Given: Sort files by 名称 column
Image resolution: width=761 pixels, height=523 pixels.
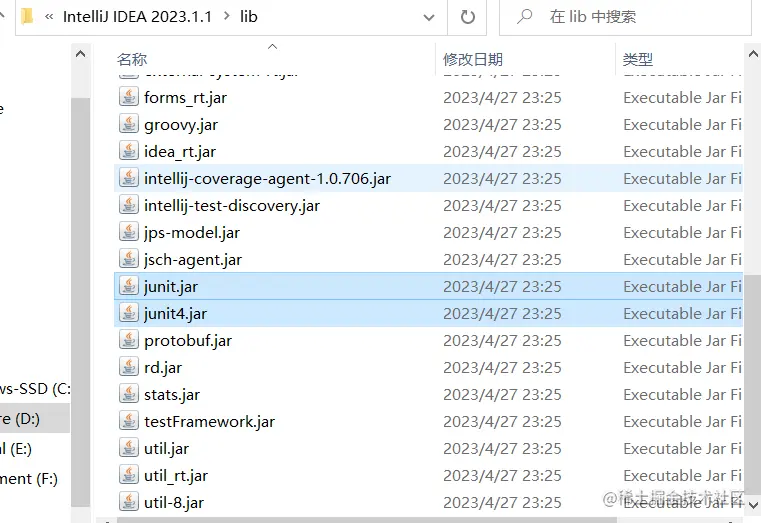Looking at the screenshot, I should [x=132, y=59].
